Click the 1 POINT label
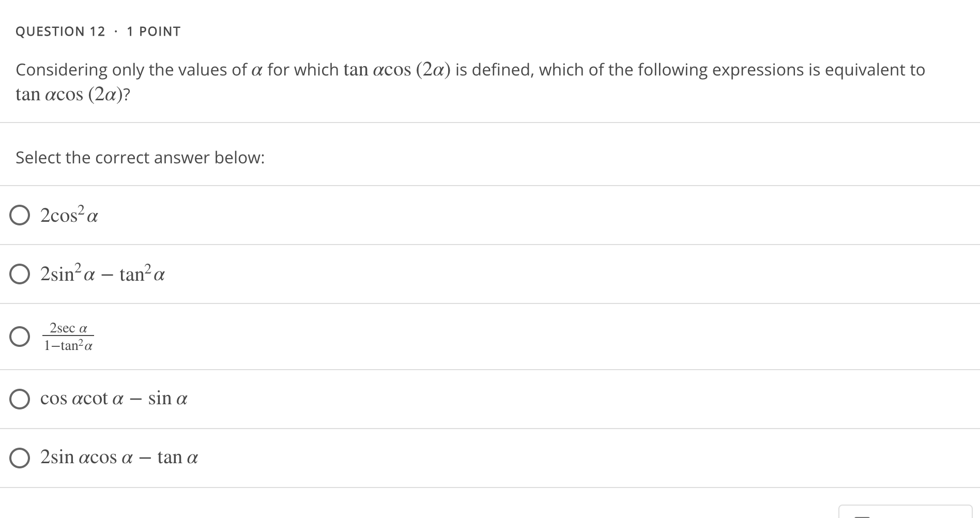The height and width of the screenshot is (518, 980). (152, 31)
